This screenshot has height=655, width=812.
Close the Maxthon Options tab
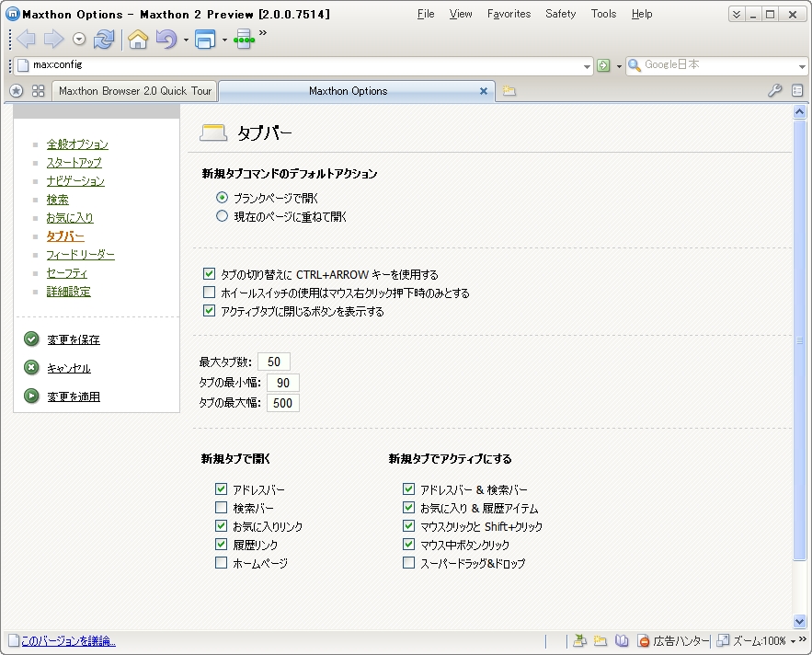coord(484,91)
